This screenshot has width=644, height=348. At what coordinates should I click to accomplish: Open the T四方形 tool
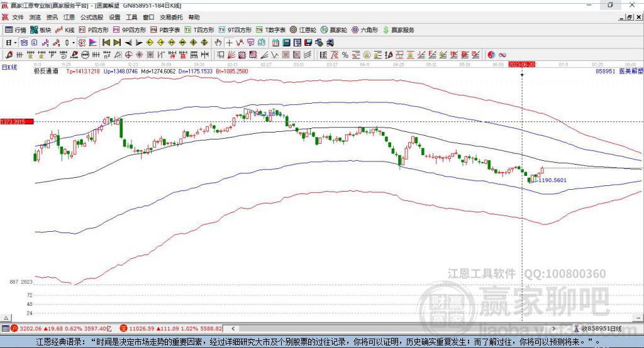click(199, 30)
